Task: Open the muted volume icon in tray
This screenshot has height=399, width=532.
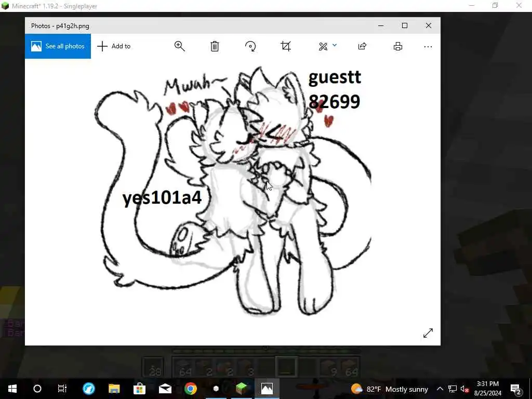Action: click(464, 389)
